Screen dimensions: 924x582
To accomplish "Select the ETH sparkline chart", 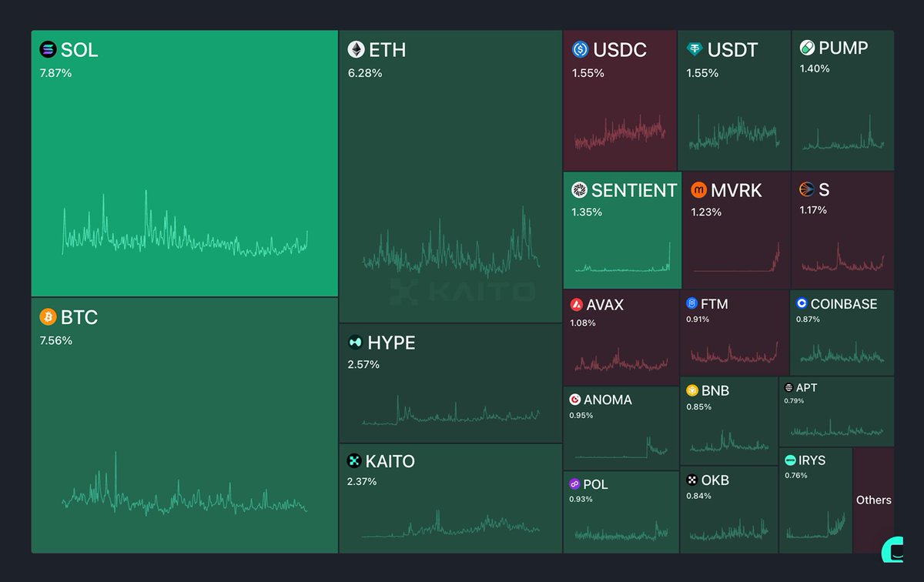I will pos(450,246).
